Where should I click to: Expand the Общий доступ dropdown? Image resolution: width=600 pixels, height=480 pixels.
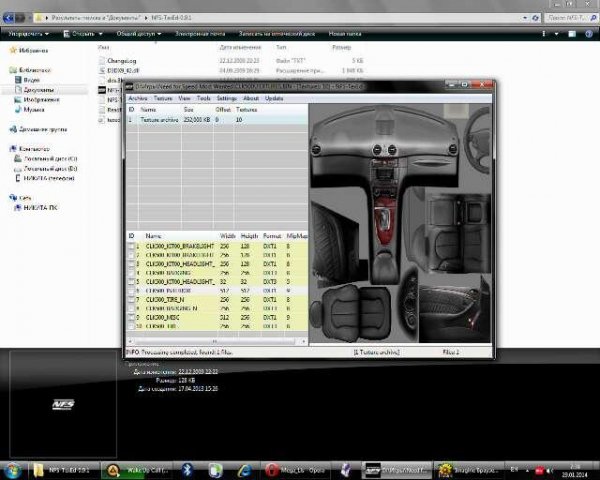pos(139,34)
